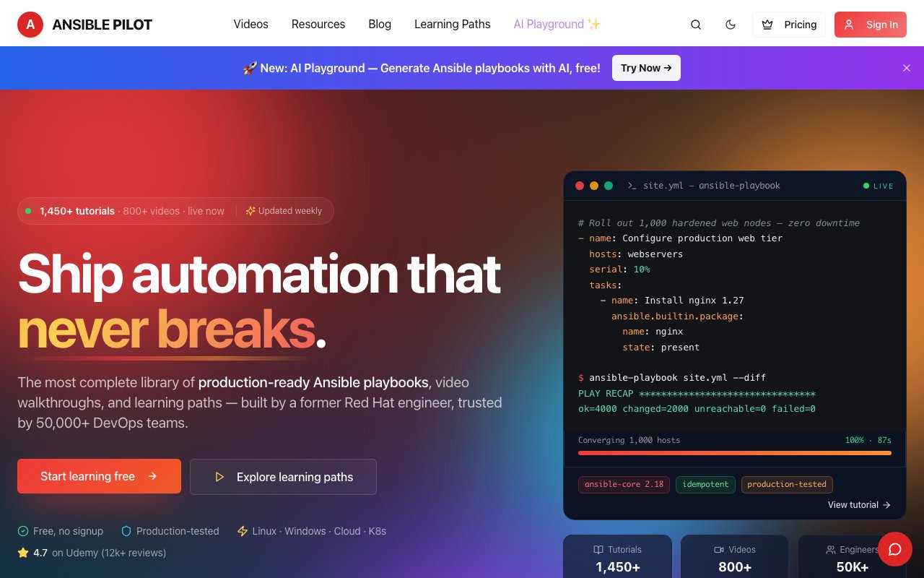924x578 pixels.
Task: Click the yellow terminal window dot
Action: [x=594, y=186]
